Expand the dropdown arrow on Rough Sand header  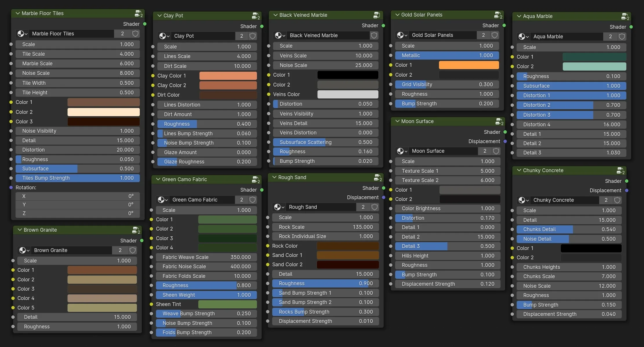pos(274,177)
